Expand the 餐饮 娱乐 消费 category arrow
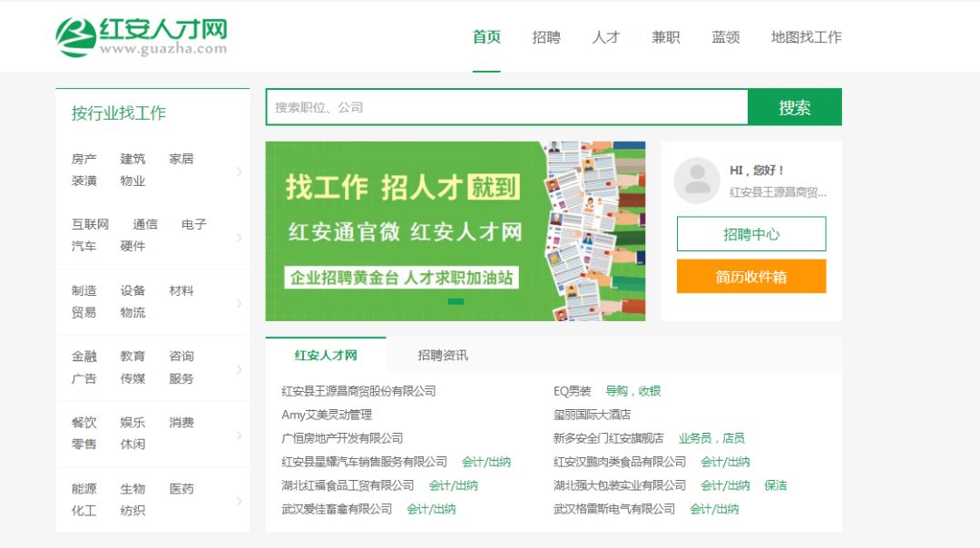Image resolution: width=980 pixels, height=548 pixels. coord(239,435)
